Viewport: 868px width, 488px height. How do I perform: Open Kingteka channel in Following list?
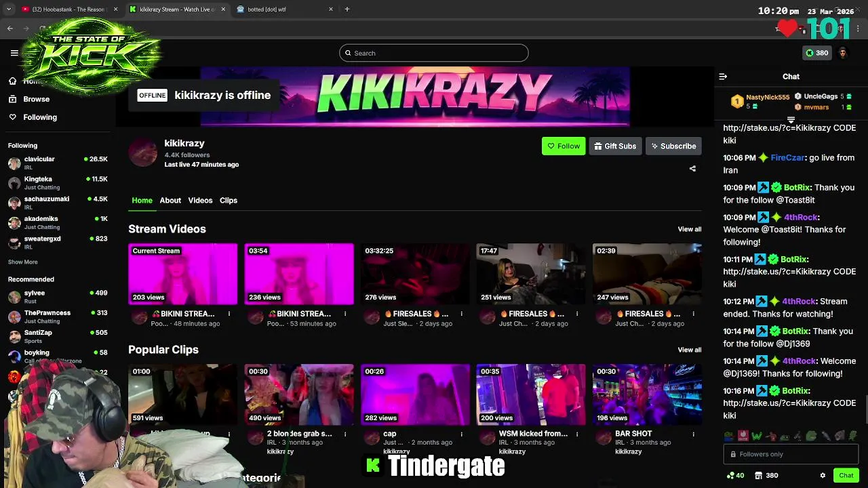tap(58, 183)
